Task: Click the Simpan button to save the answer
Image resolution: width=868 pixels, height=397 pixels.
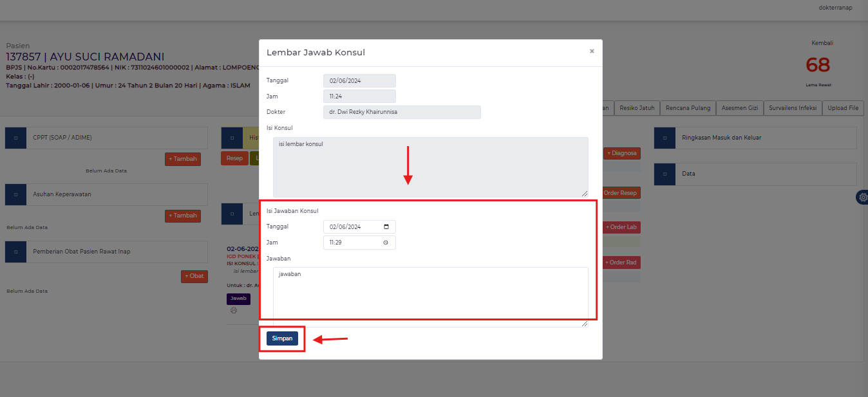Action: pyautogui.click(x=282, y=338)
